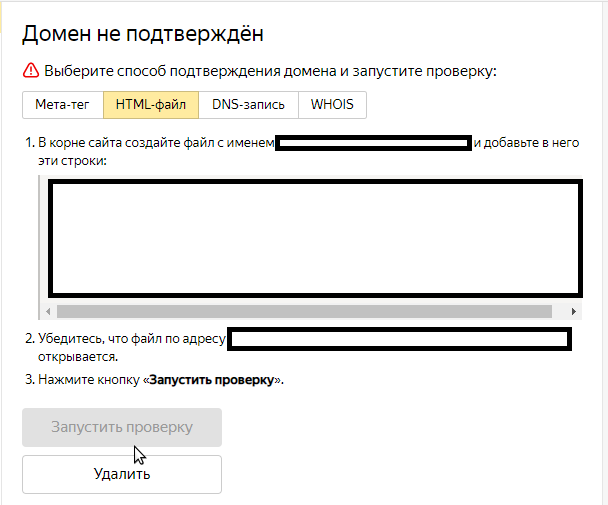Click the redacted file name in step 1

click(373, 144)
